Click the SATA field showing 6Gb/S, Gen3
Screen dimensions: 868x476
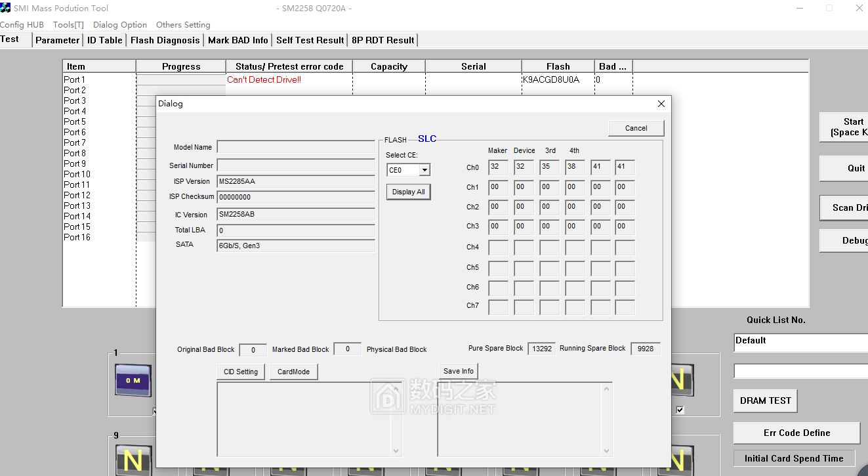click(x=296, y=246)
